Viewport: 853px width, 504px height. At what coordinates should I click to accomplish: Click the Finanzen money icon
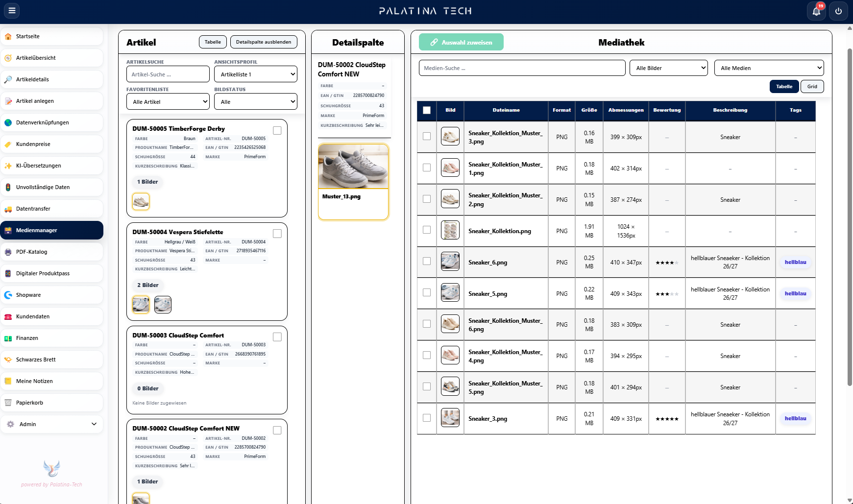[8, 338]
